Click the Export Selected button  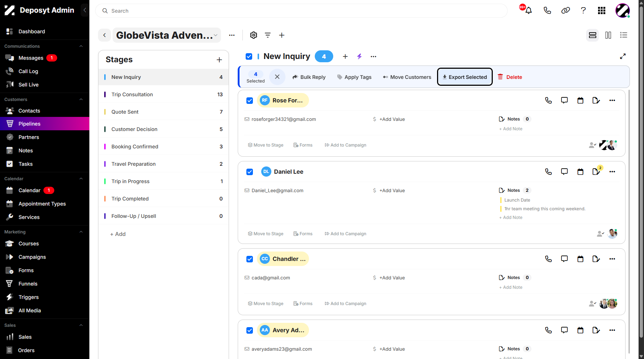[x=465, y=77]
